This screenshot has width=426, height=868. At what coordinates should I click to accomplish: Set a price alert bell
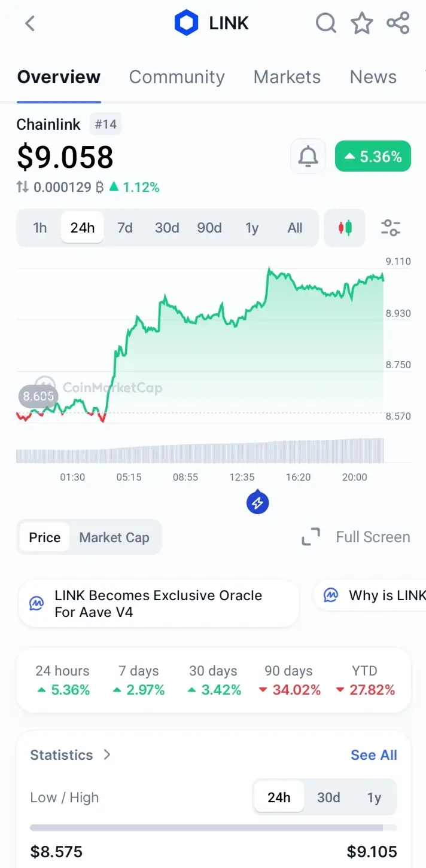click(x=308, y=157)
